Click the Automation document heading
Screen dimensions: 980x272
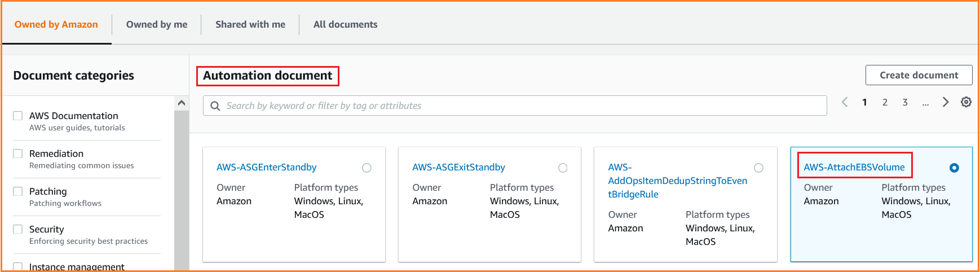tap(268, 76)
